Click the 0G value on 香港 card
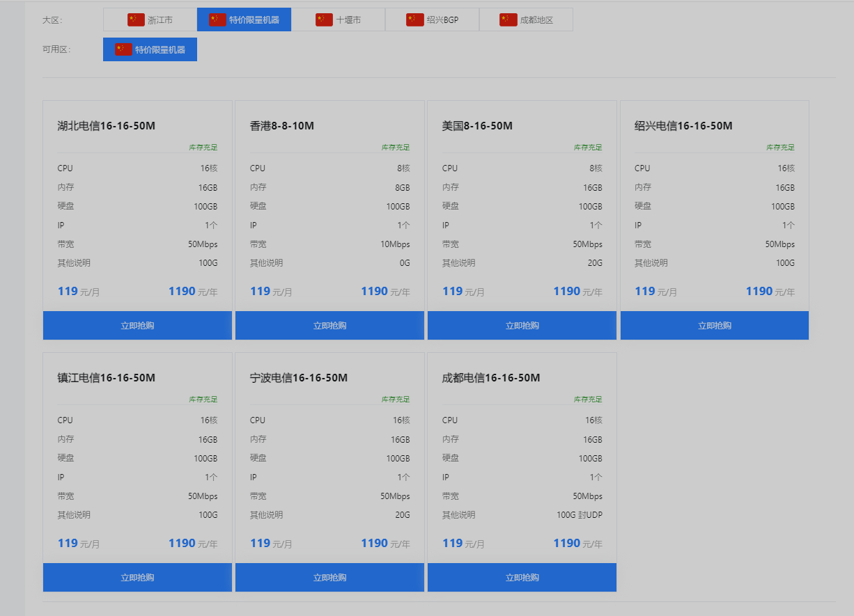The image size is (854, 616). coord(405,263)
